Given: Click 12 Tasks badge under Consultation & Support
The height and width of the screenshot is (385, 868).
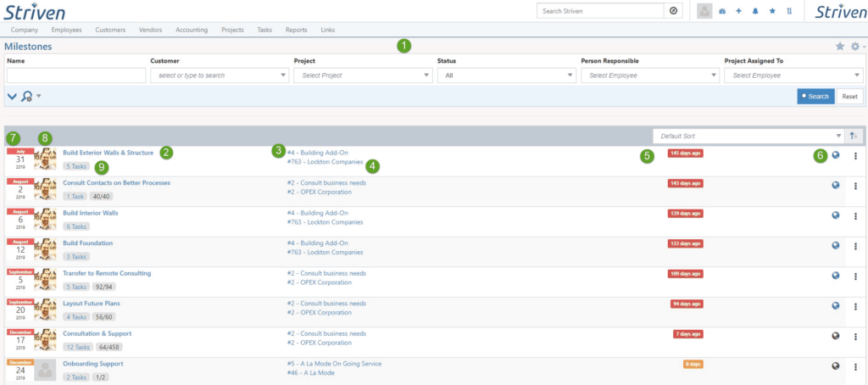Looking at the screenshot, I should [x=78, y=347].
